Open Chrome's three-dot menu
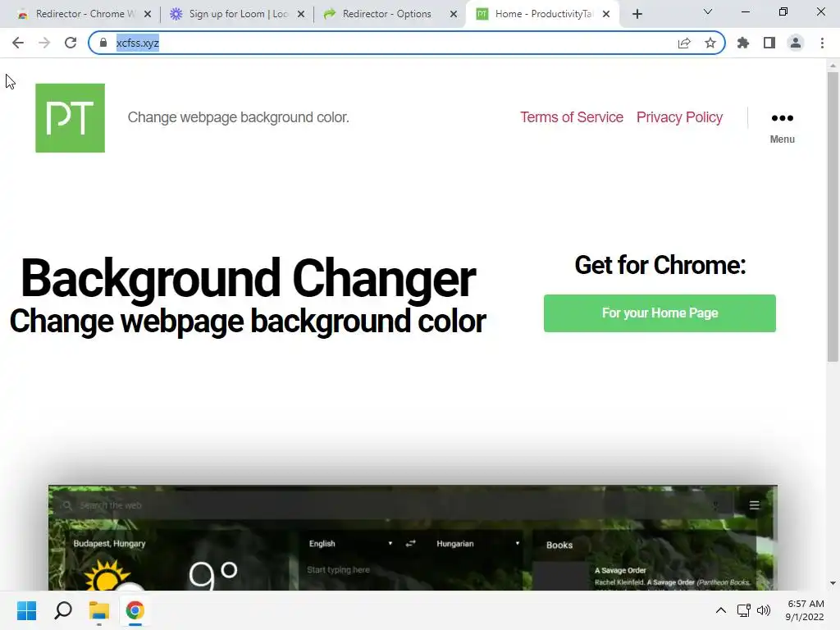Image resolution: width=840 pixels, height=630 pixels. [x=822, y=43]
